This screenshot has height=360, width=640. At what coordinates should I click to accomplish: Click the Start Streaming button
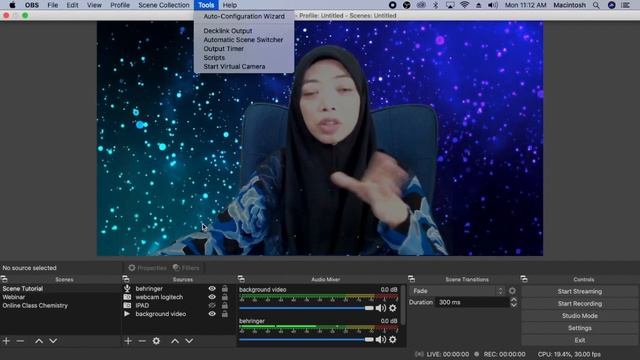pyautogui.click(x=580, y=291)
